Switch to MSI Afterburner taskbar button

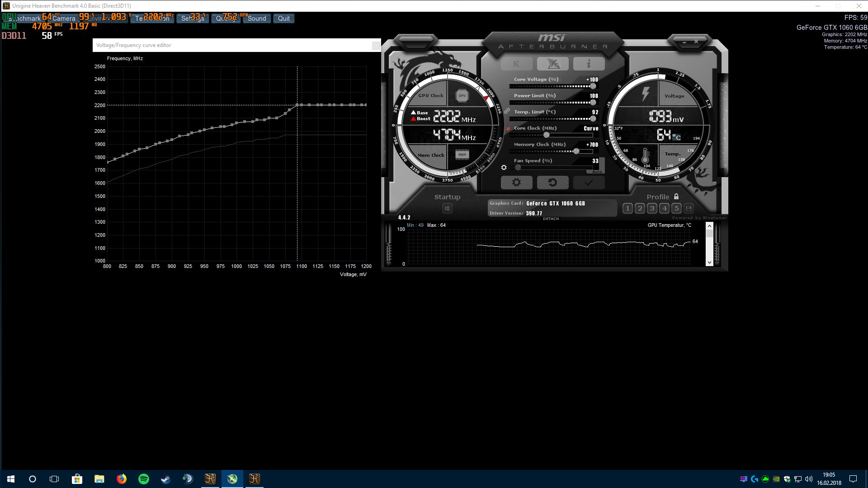pyautogui.click(x=232, y=479)
